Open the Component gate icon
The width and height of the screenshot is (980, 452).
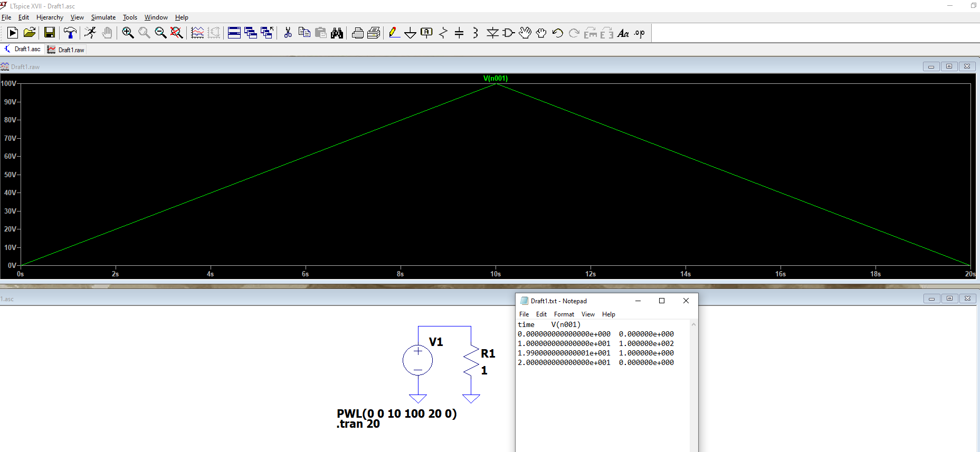point(509,33)
